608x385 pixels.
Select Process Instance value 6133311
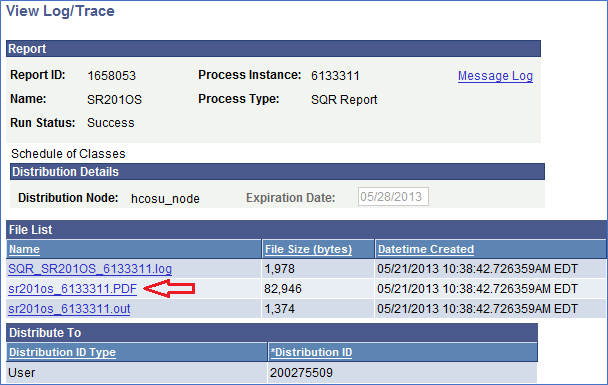335,76
